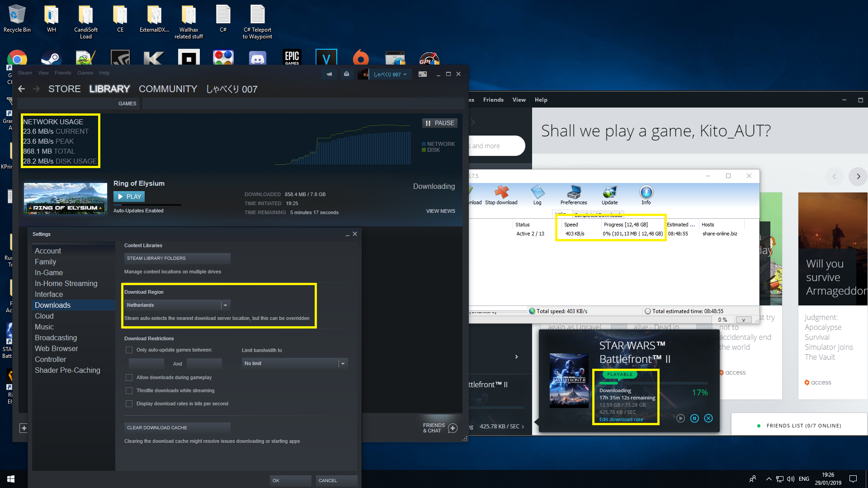This screenshot has height=488, width=868.
Task: Open the Download Region Netherlands dropdown
Action: 177,305
